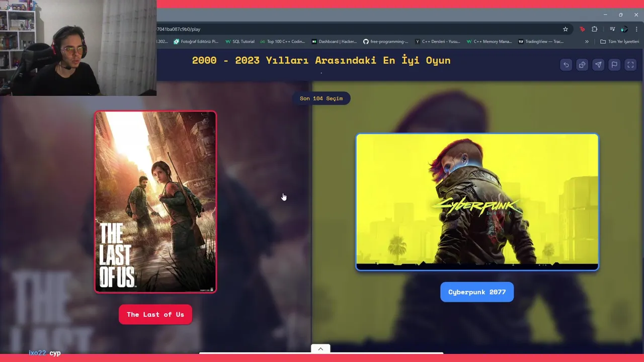
Task: Open the Extensions puzzle icon
Action: coord(594,29)
